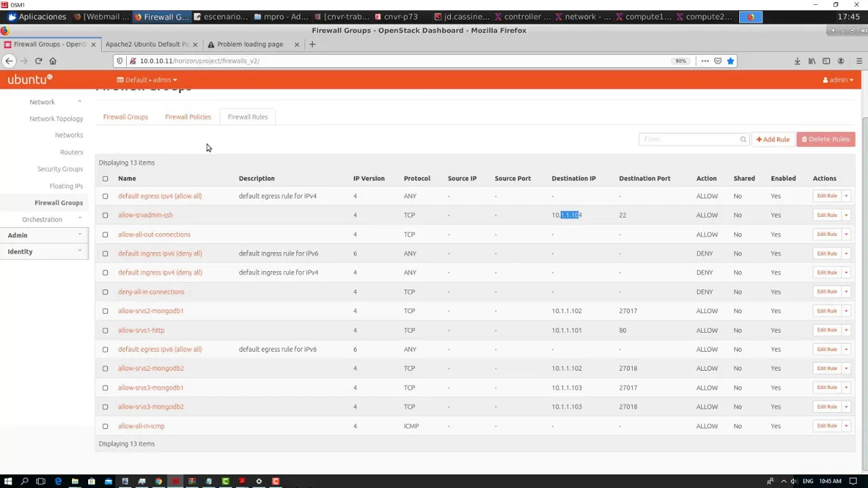Open the downloads arrow in the Firefox toolbar
The image size is (868, 488).
[x=797, y=61]
